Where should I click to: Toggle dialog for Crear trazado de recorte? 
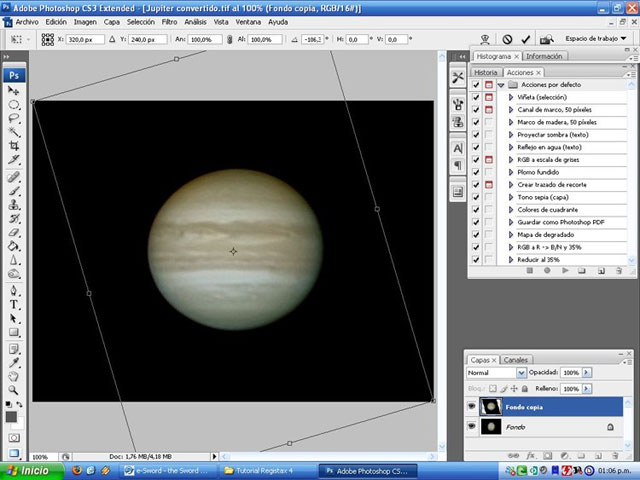pyautogui.click(x=489, y=184)
